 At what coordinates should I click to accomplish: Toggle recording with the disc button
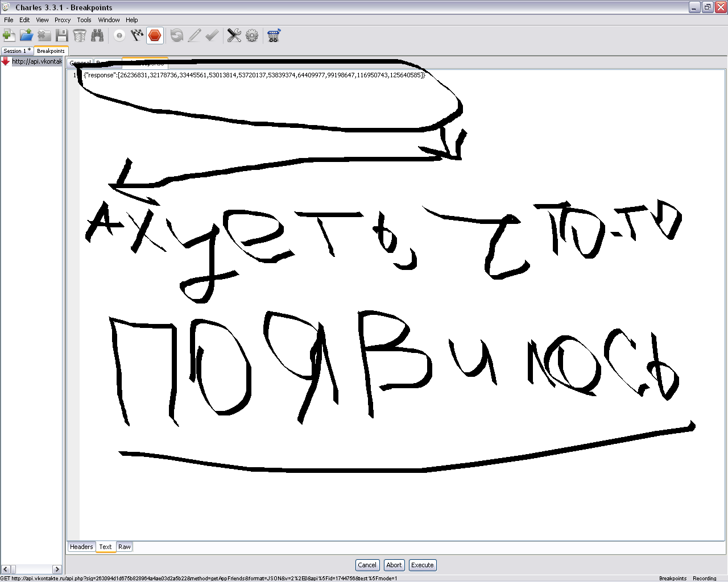coord(119,36)
